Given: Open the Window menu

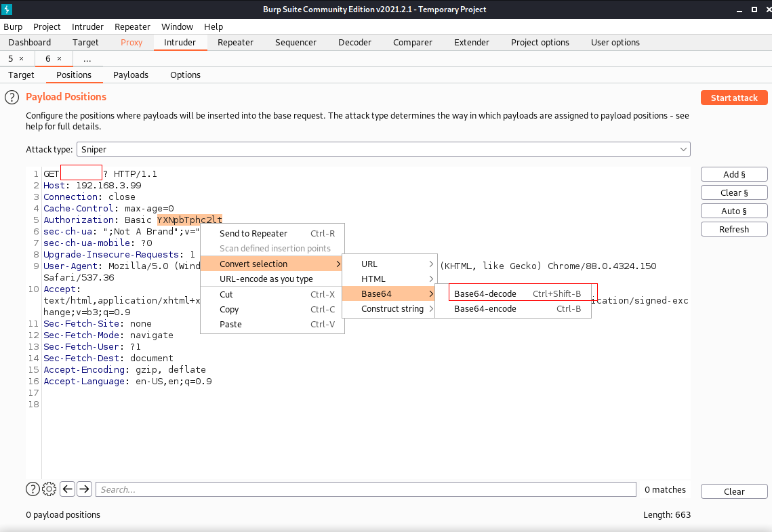Looking at the screenshot, I should pyautogui.click(x=178, y=26).
